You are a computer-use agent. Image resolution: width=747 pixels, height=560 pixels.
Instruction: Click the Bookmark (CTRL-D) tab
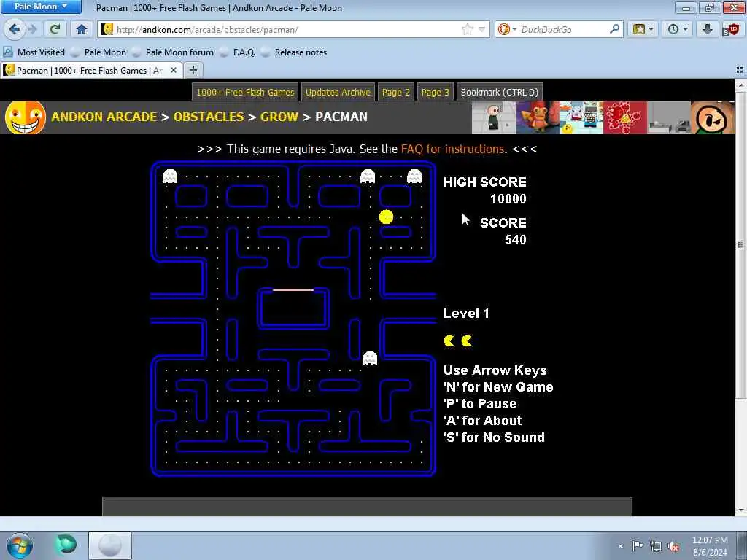[499, 93]
